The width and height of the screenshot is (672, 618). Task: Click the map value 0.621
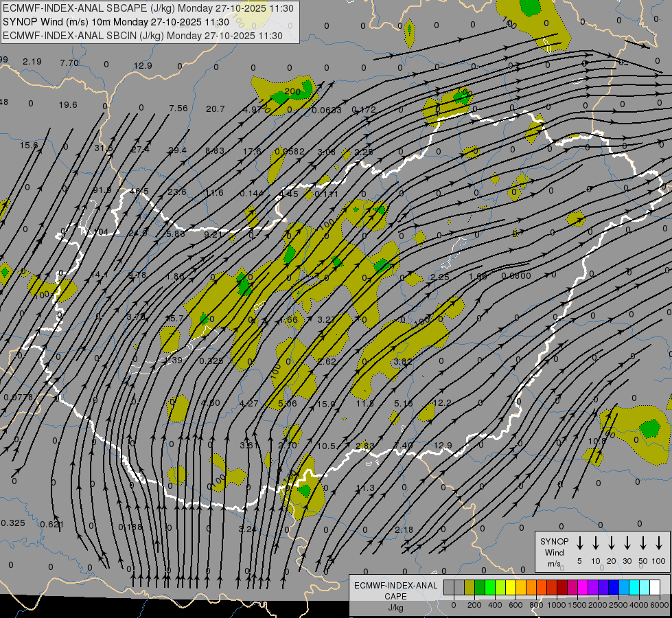click(52, 524)
